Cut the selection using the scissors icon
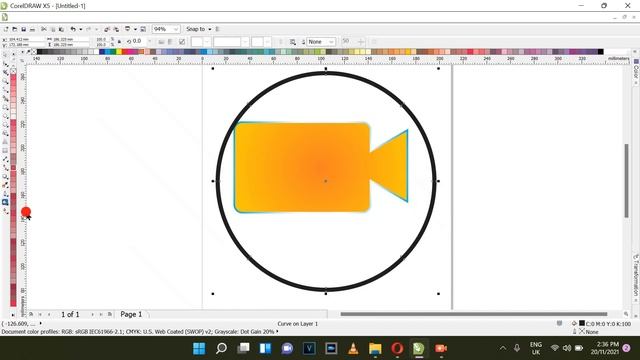640x360 pixels. (x=44, y=29)
